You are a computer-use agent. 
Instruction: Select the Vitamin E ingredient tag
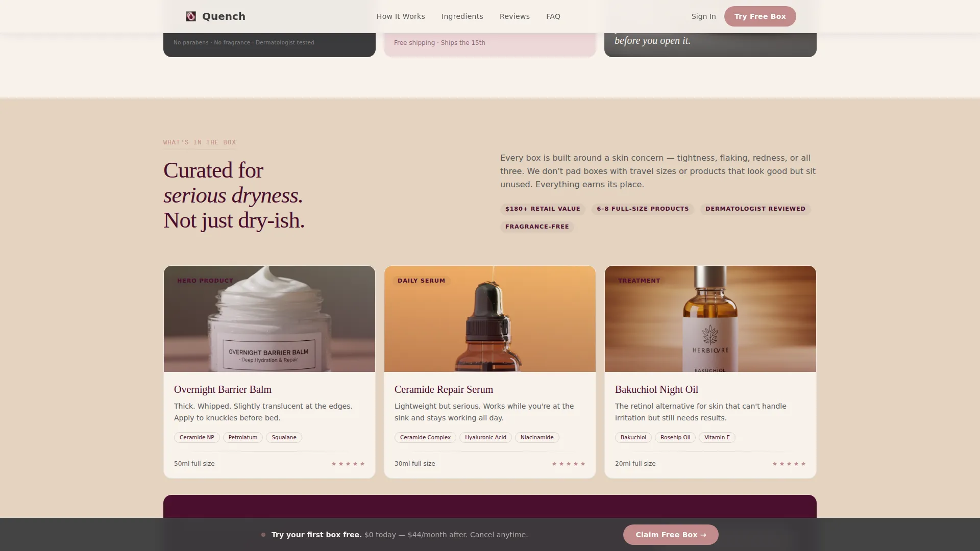(x=717, y=437)
